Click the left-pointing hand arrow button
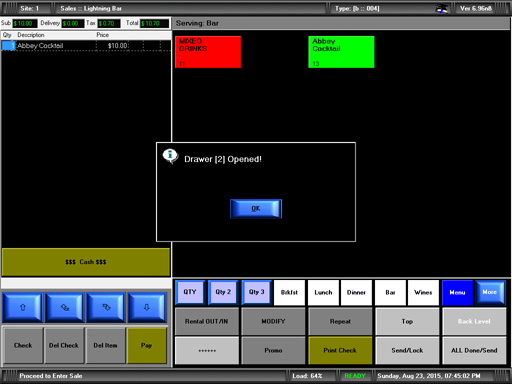The image size is (512, 384). coord(64,307)
